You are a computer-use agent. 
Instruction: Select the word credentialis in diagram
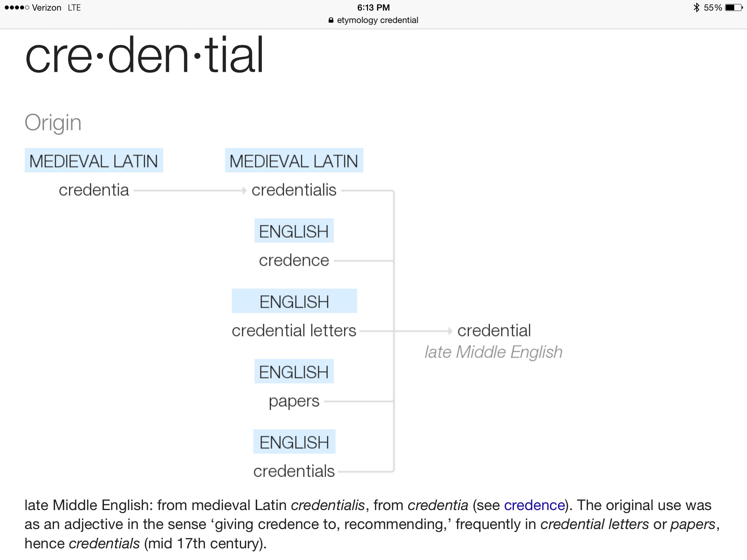pyautogui.click(x=294, y=190)
